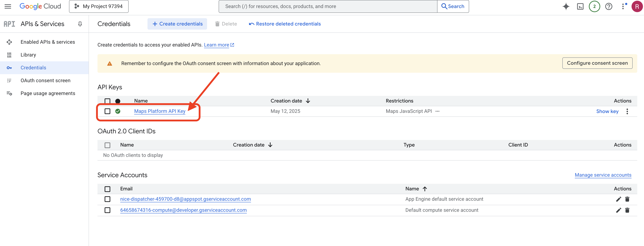The height and width of the screenshot is (246, 644).
Task: Edit the App Engine default service account
Action: pos(618,199)
